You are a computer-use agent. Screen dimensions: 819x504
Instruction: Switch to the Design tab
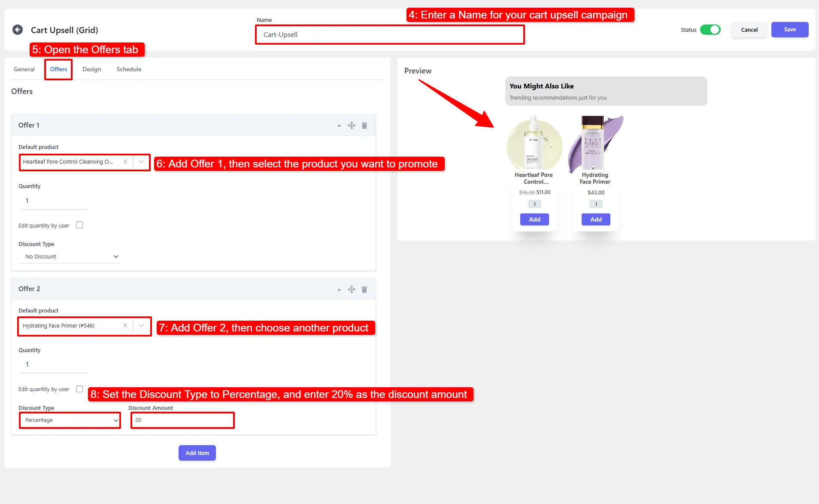(92, 69)
